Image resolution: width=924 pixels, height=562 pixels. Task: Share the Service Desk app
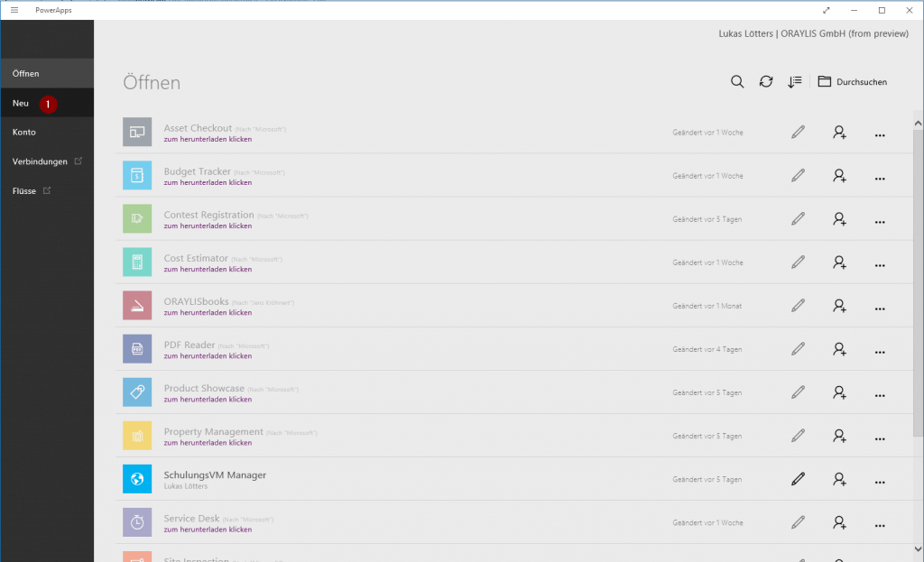click(x=840, y=522)
